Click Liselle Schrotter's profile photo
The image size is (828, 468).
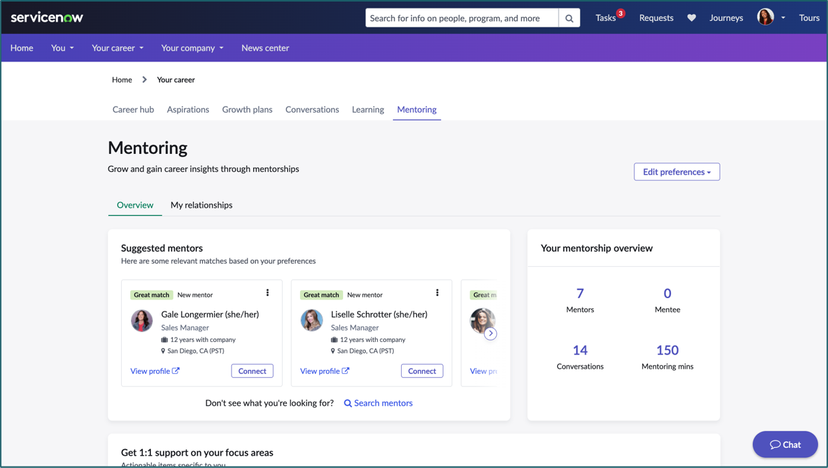coord(312,321)
